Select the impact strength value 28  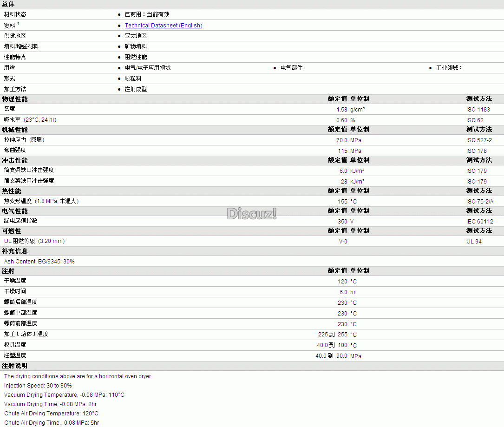tap(344, 182)
